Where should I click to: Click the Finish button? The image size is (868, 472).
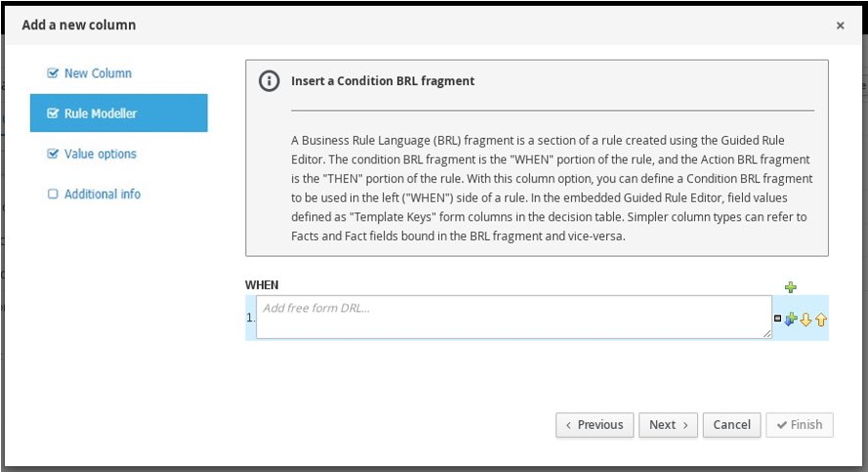(x=800, y=425)
